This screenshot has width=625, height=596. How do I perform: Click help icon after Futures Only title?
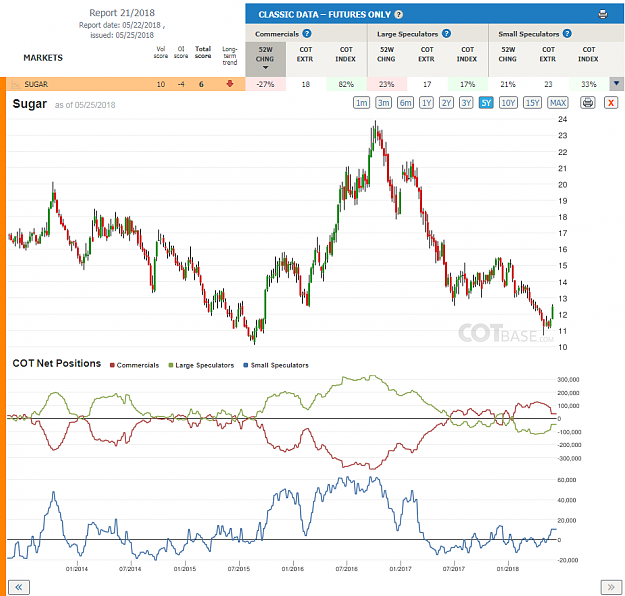click(399, 15)
